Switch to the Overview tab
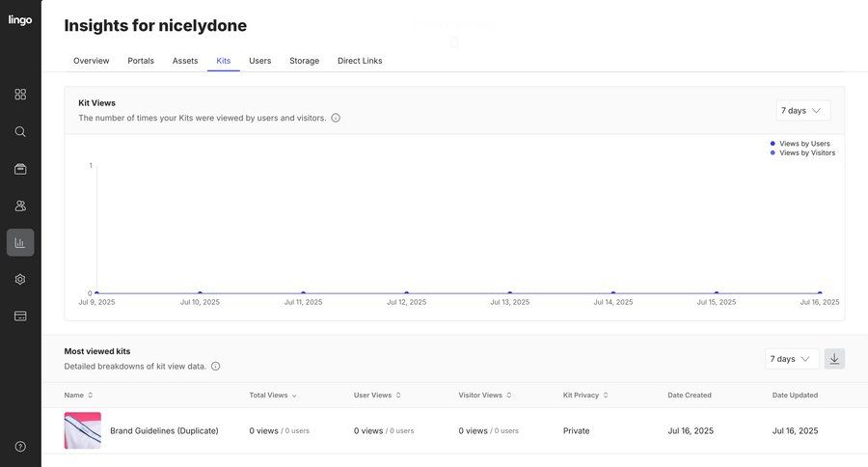The image size is (868, 467). coord(92,61)
